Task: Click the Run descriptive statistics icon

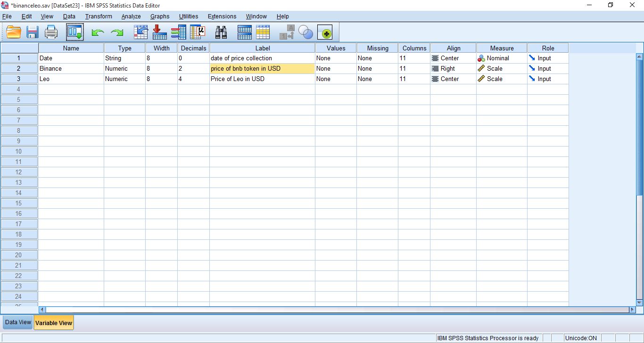Action: 198,32
